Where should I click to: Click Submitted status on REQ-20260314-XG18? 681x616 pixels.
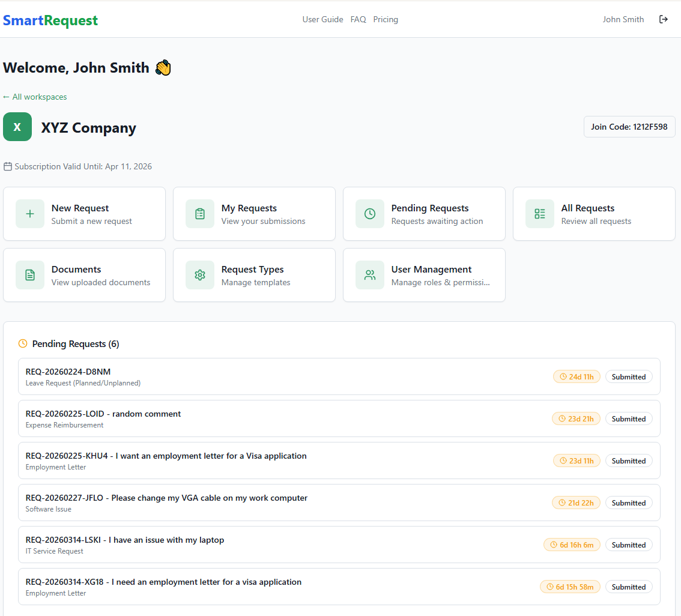point(628,587)
